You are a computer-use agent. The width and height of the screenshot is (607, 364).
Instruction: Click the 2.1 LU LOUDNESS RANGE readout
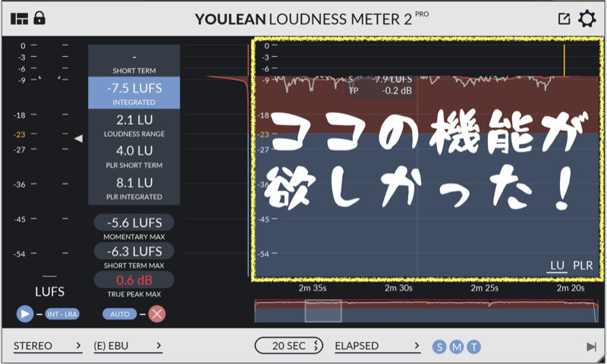(x=134, y=124)
